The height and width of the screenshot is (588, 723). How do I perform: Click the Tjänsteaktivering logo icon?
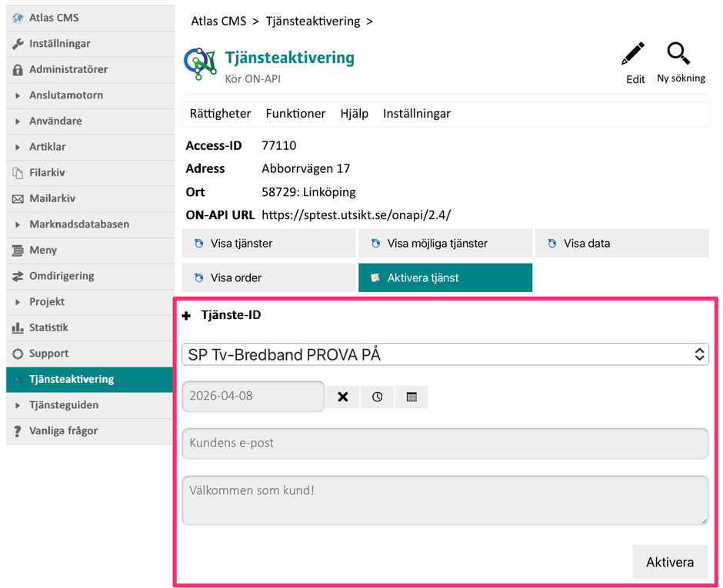coord(200,65)
